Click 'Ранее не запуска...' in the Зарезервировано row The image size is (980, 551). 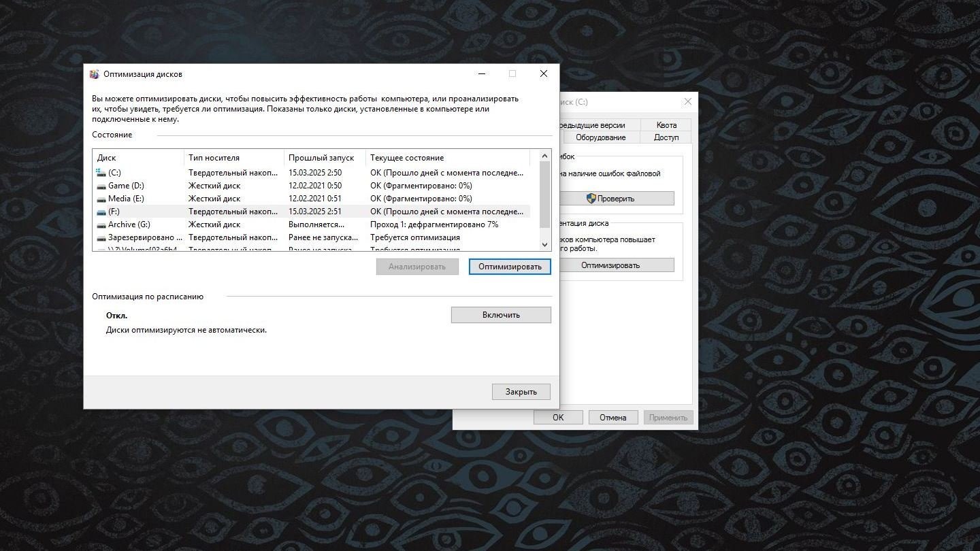coord(323,237)
